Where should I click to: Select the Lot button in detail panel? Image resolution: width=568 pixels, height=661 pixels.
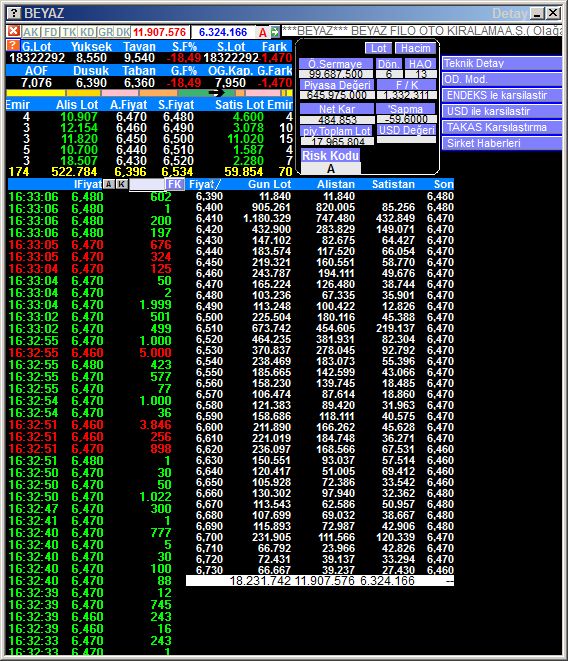tap(378, 48)
